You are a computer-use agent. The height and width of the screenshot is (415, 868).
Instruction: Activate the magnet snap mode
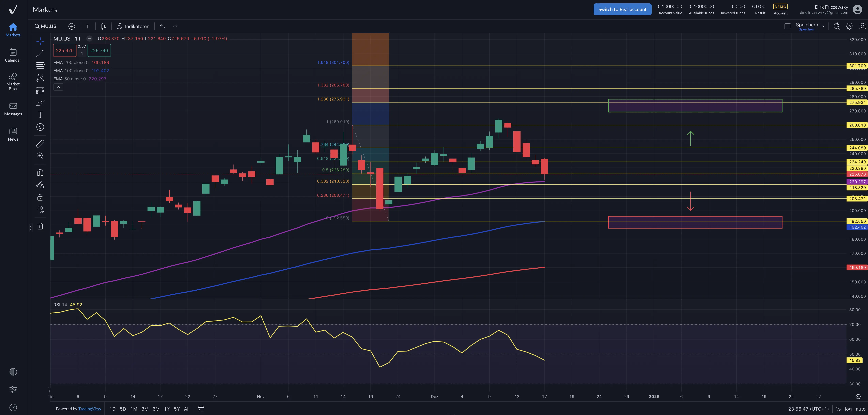point(40,173)
